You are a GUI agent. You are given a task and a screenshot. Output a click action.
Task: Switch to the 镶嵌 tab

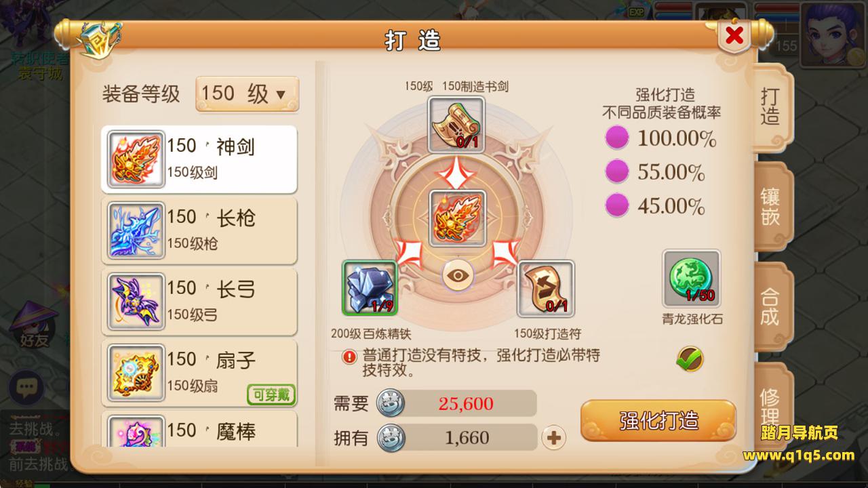pyautogui.click(x=771, y=207)
